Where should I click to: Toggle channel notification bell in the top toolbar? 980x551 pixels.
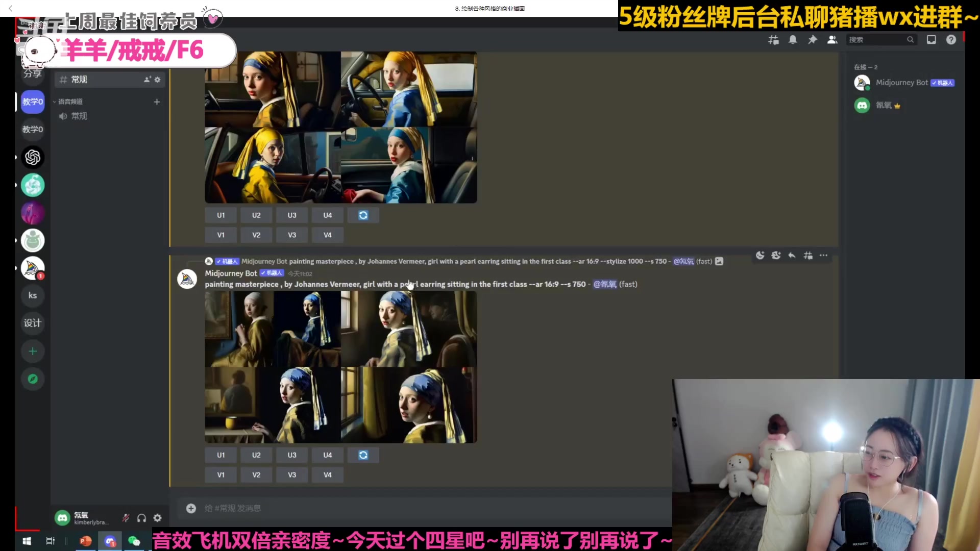tap(793, 39)
